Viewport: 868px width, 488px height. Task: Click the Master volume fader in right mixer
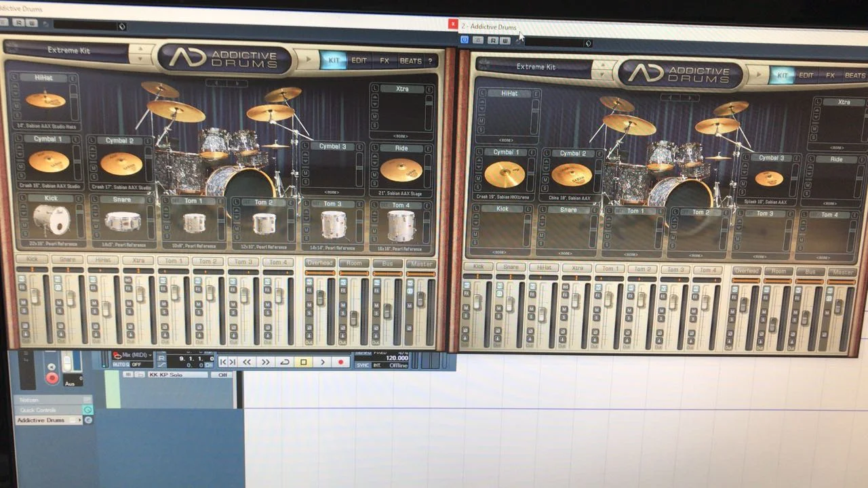click(x=837, y=306)
